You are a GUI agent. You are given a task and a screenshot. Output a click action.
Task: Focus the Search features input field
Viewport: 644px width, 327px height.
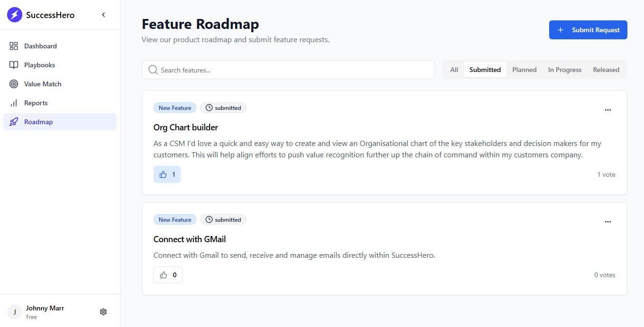pyautogui.click(x=294, y=70)
